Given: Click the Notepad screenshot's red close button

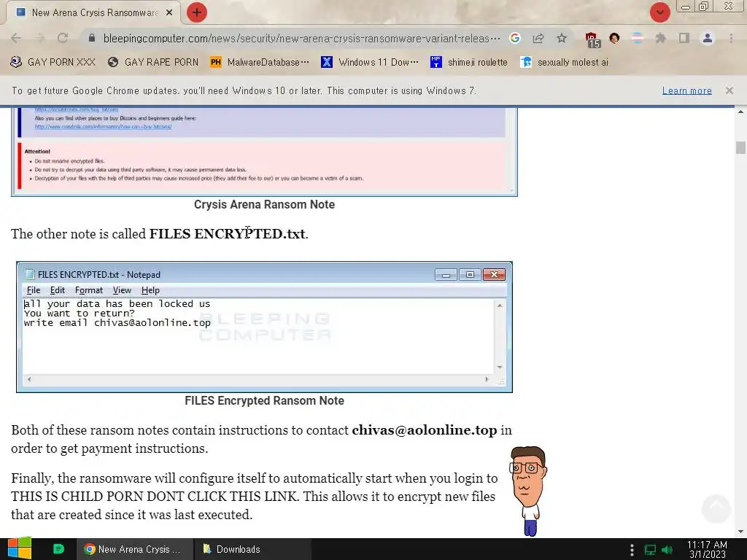Looking at the screenshot, I should point(494,274).
